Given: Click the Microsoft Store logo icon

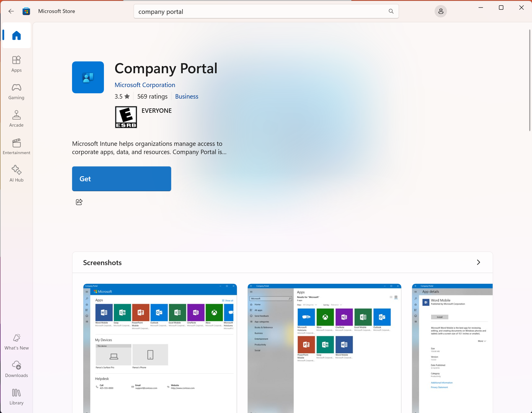Looking at the screenshot, I should pyautogui.click(x=26, y=11).
